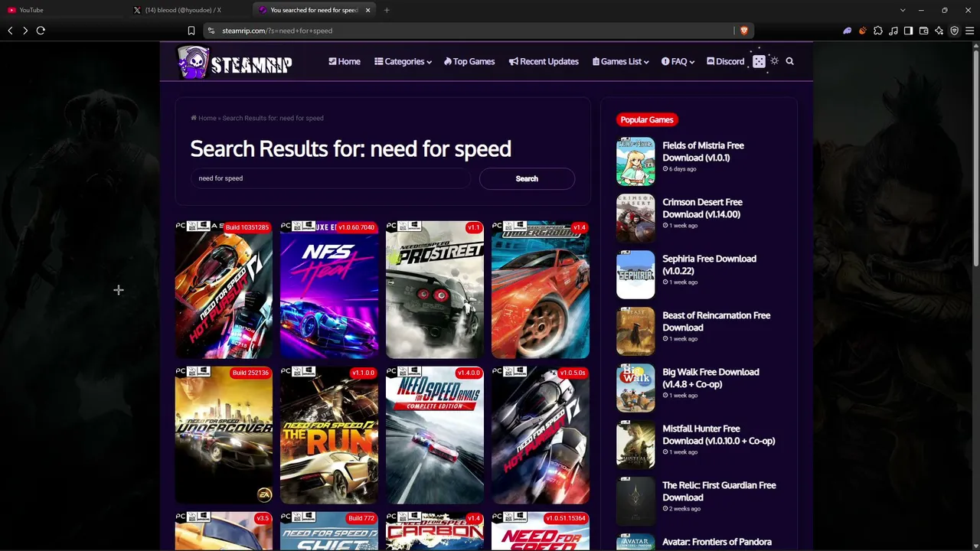
Task: Toggle the browser sidebar panel
Action: coord(908,31)
